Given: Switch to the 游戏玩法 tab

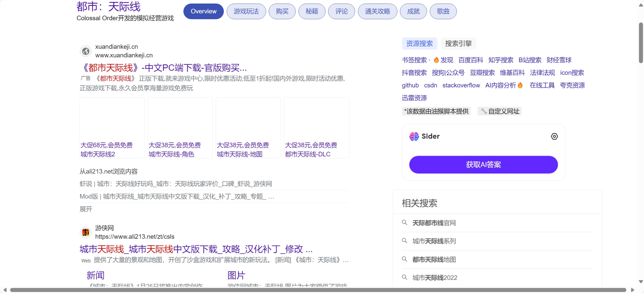Looking at the screenshot, I should [x=246, y=11].
